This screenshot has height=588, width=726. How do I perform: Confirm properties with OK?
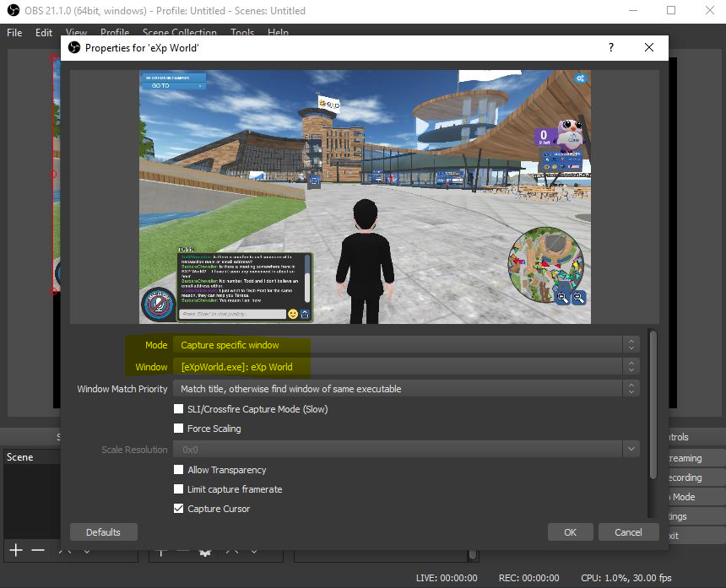(x=570, y=532)
